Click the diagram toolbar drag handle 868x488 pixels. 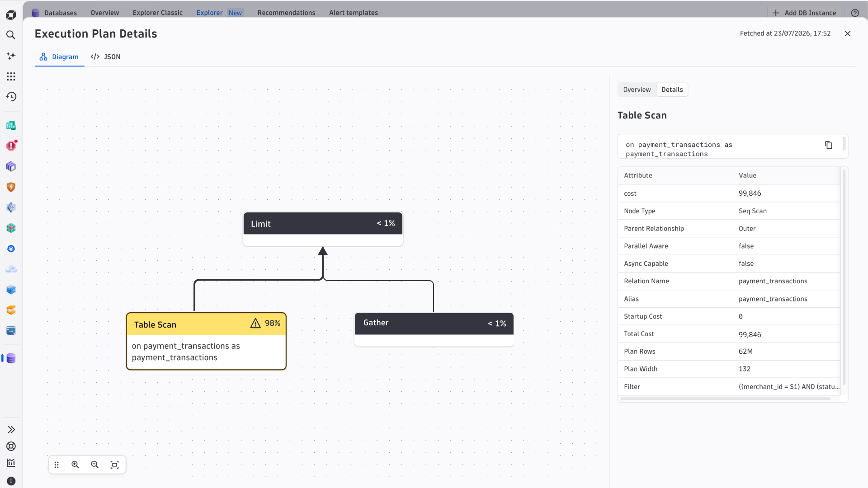(57, 465)
